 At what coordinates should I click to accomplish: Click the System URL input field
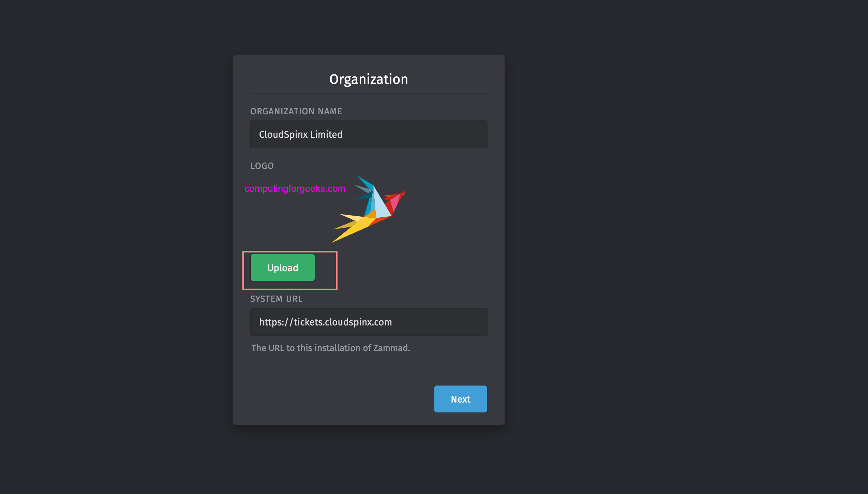tap(369, 322)
